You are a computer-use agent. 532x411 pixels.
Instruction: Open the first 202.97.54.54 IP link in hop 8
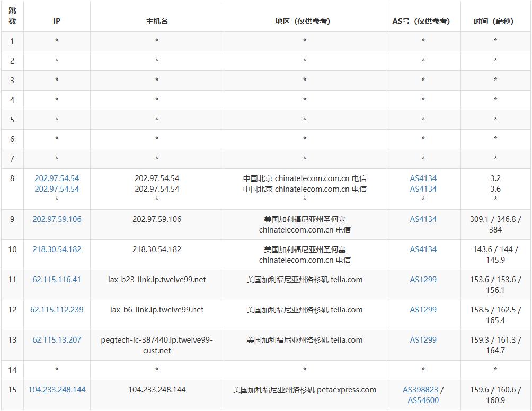[x=57, y=178]
